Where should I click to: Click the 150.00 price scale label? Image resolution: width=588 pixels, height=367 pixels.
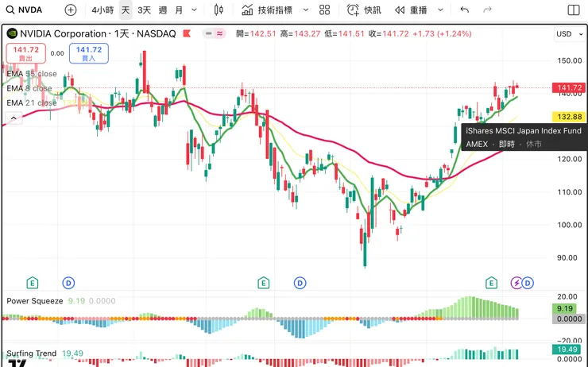point(569,60)
